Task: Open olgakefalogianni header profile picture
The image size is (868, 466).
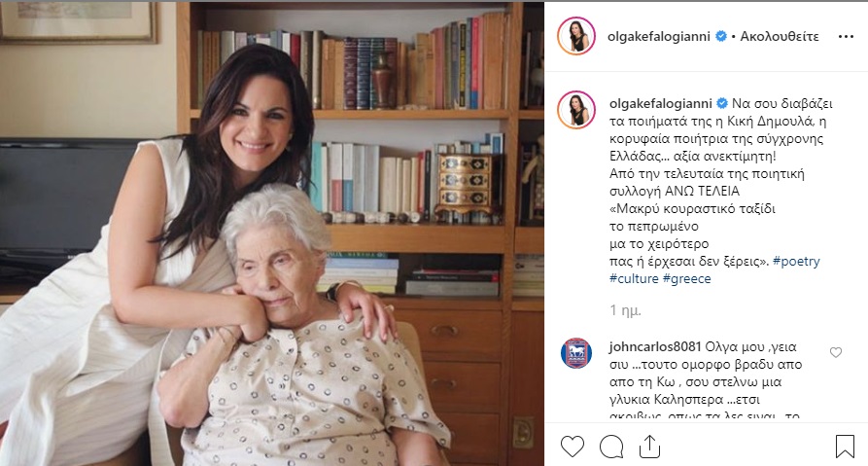Action: tap(576, 36)
